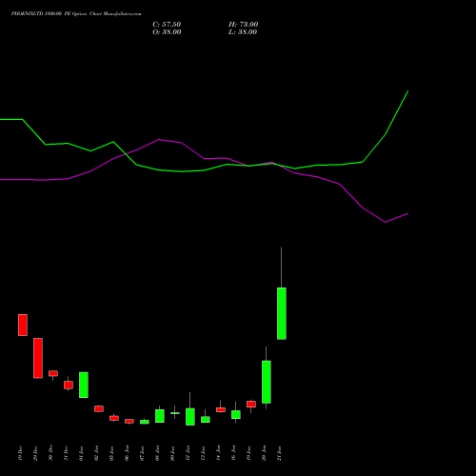Image resolution: width=476 pixels, height=476 pixels.
Task: Click the 12 Jan date label
Action: [188, 453]
